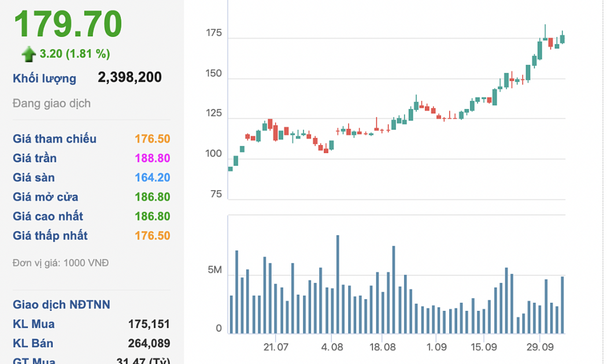This screenshot has width=607, height=364.
Task: Click the tallest volume bar near 4.08
Action: click(338, 284)
